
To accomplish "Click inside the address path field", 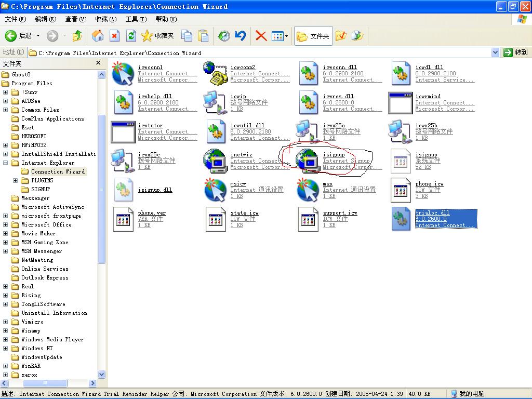I will coord(260,53).
